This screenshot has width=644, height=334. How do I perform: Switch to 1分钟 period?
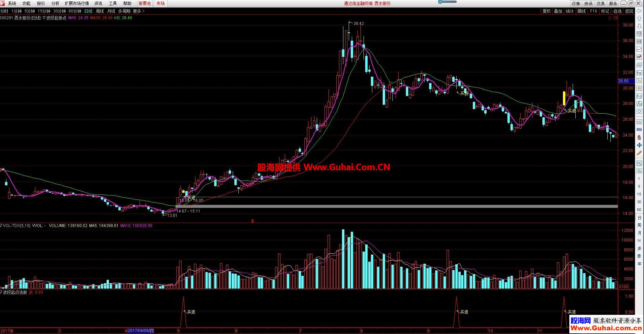click(16, 11)
